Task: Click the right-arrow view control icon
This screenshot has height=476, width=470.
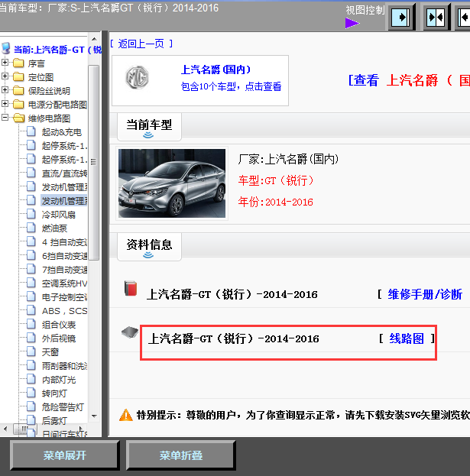Action: 400,18
